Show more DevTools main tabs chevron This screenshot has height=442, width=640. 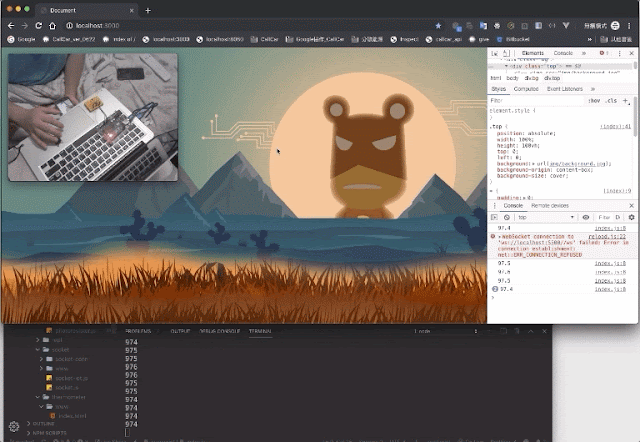tap(584, 53)
